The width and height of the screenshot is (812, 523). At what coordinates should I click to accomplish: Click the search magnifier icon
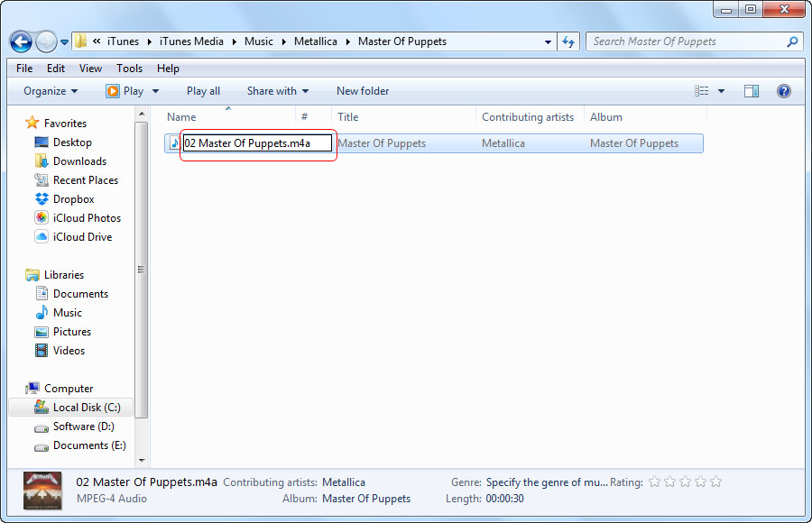(792, 42)
